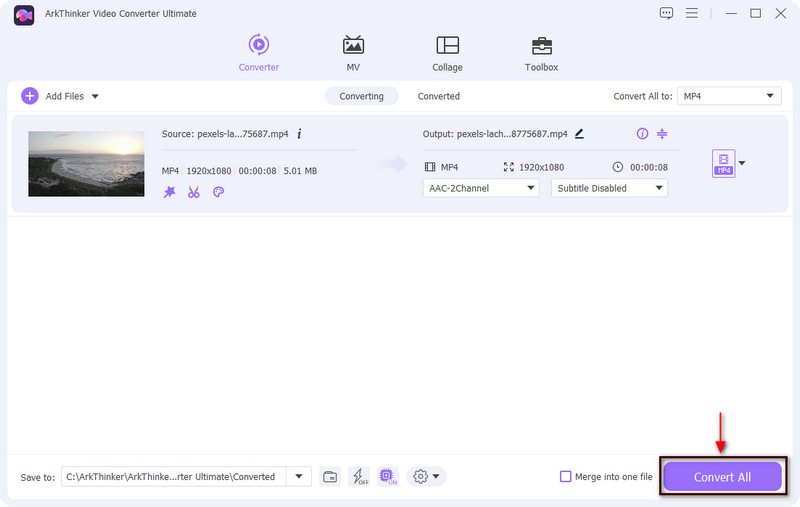This screenshot has height=507, width=800.
Task: Click the output duration clock icon
Action: coord(618,167)
